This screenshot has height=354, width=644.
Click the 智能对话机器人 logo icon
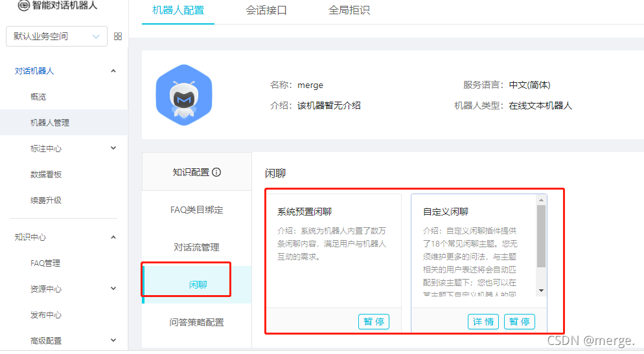coord(23,5)
